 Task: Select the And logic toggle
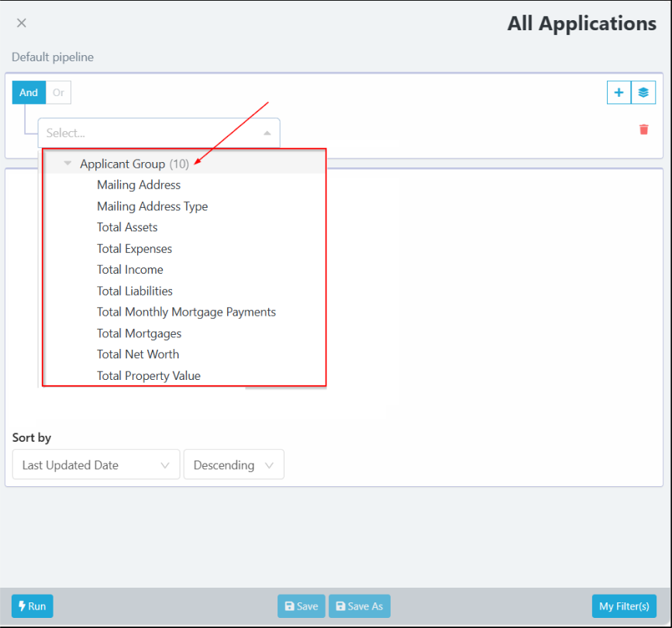point(29,93)
